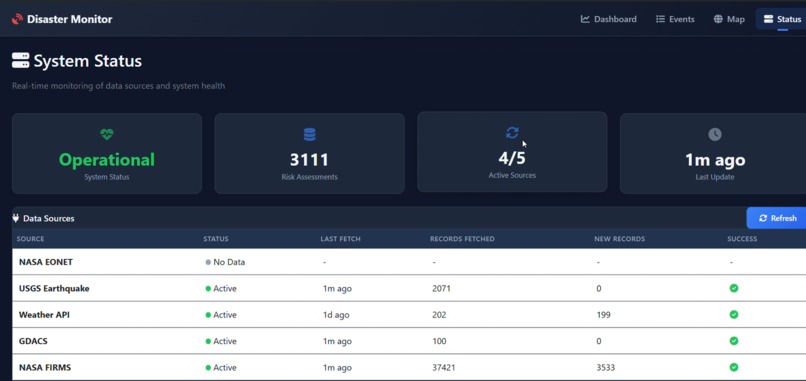Click the green heartbeat icon above Operational
Image resolution: width=806 pixels, height=381 pixels.
(x=107, y=135)
